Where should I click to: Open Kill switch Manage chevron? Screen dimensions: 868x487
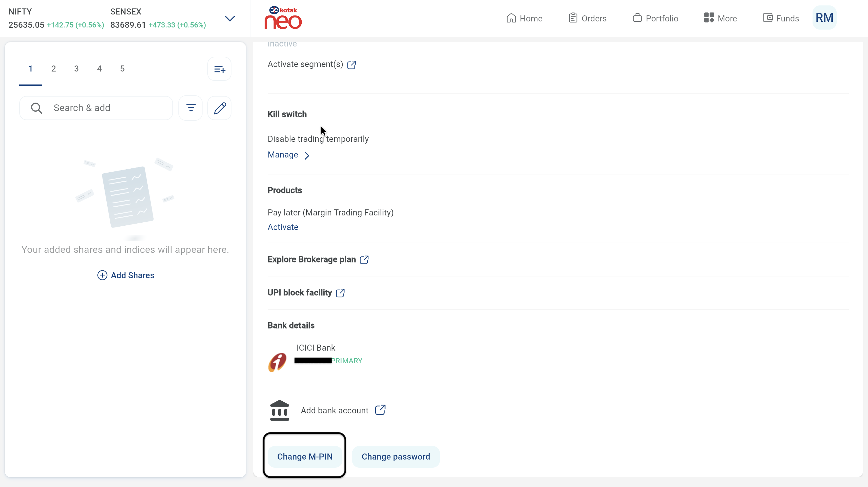(307, 155)
